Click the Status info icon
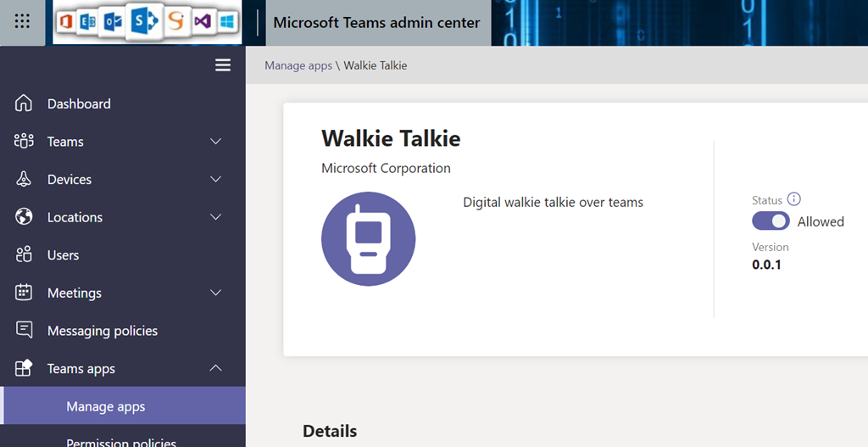 click(794, 199)
